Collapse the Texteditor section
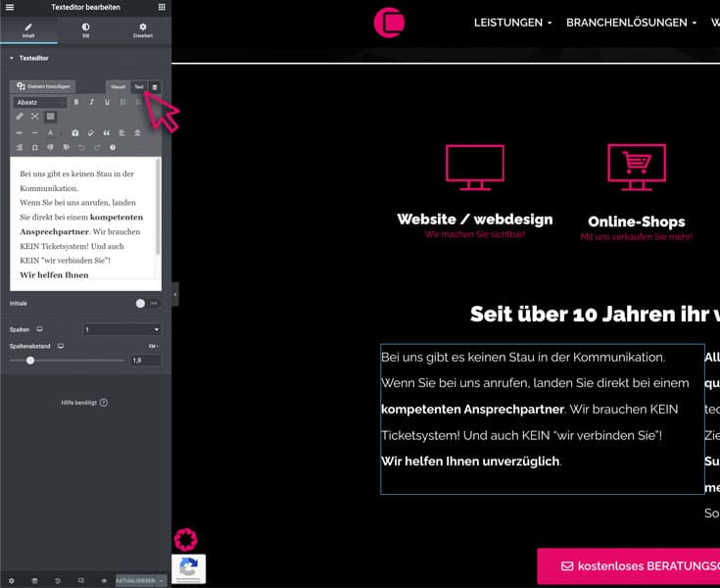720x588 pixels. coord(29,59)
